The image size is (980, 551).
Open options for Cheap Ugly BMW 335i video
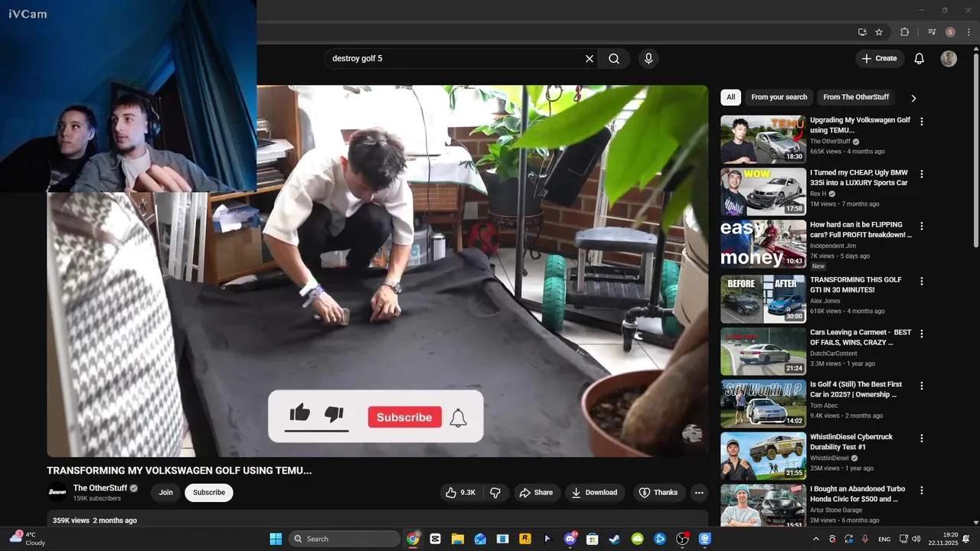point(922,174)
